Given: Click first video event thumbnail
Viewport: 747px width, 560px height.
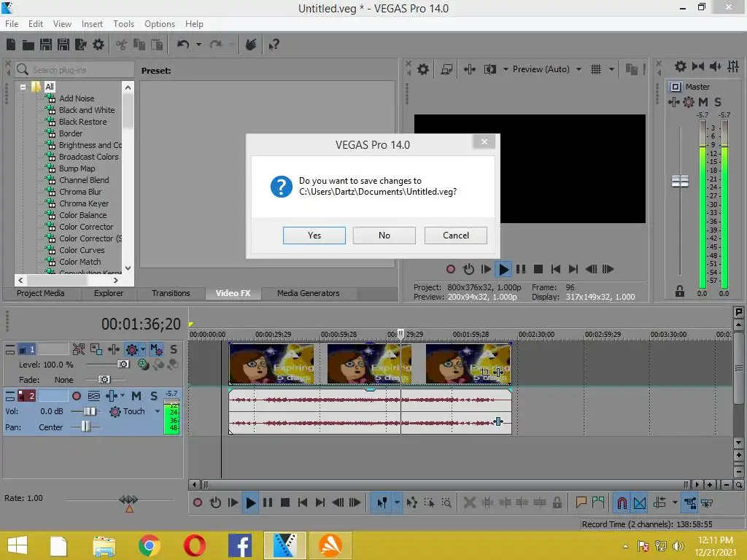Looking at the screenshot, I should (x=271, y=363).
